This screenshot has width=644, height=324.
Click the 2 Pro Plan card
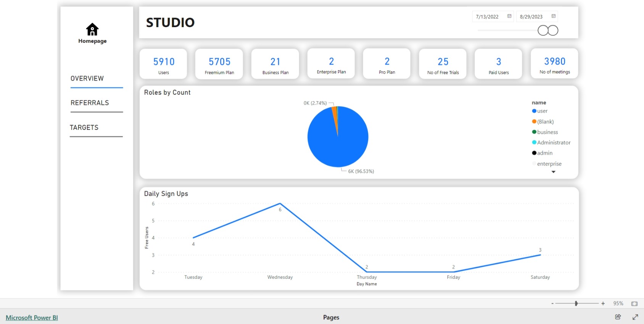[x=387, y=63]
